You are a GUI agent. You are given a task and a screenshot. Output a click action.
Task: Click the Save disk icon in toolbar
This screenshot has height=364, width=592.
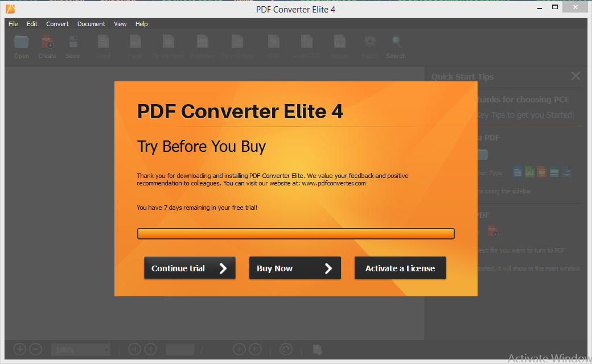(73, 42)
